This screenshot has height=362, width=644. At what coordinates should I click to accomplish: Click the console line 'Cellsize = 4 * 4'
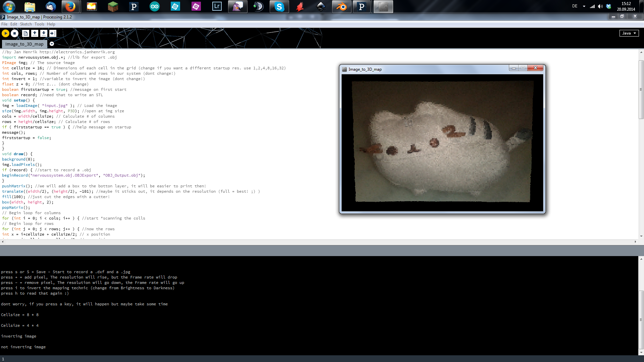[x=20, y=325]
